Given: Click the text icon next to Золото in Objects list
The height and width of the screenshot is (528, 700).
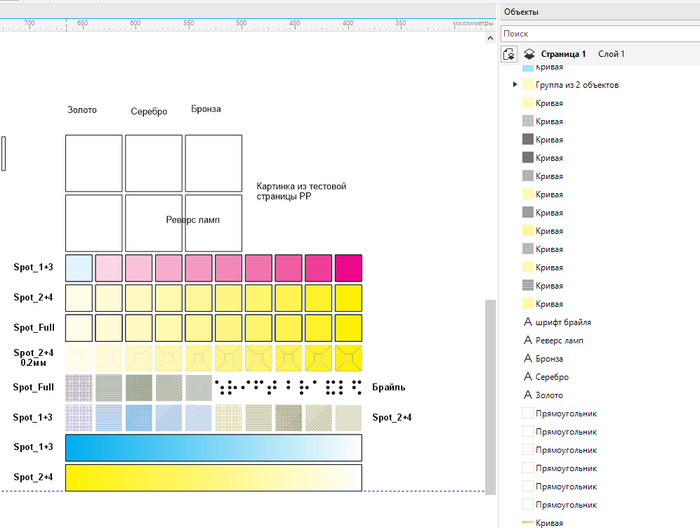Looking at the screenshot, I should click(x=527, y=395).
